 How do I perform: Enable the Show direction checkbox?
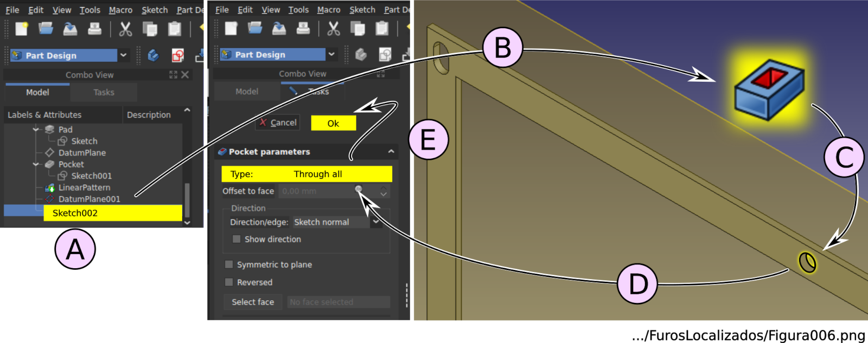(237, 239)
